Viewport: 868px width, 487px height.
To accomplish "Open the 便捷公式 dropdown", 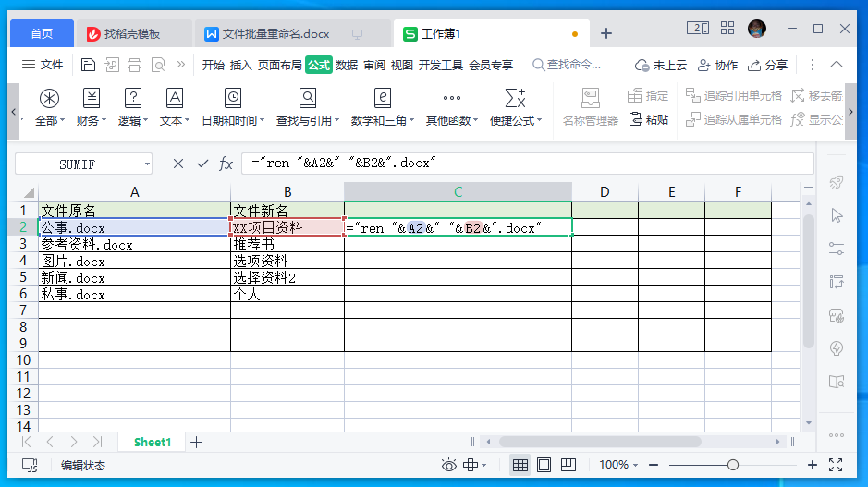I will pos(516,107).
